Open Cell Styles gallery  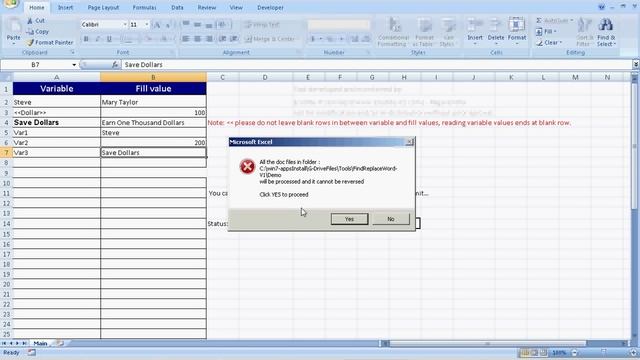click(x=448, y=32)
